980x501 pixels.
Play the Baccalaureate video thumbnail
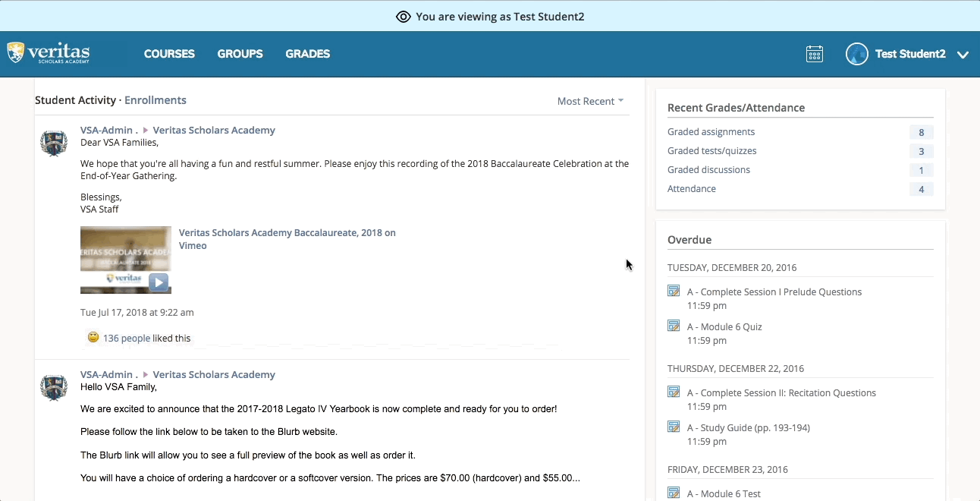126,260
